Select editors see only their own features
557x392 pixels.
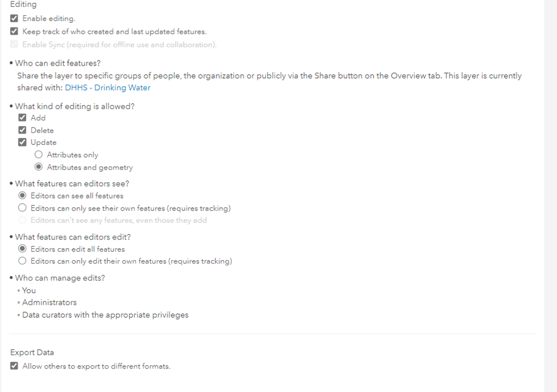[22, 208]
